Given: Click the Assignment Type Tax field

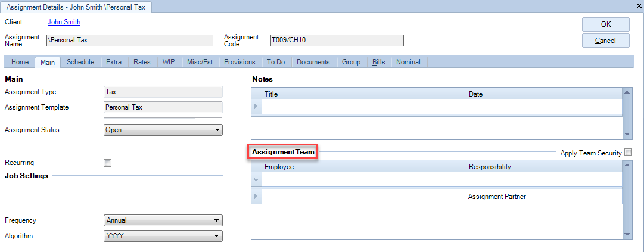Looking at the screenshot, I should 163,92.
